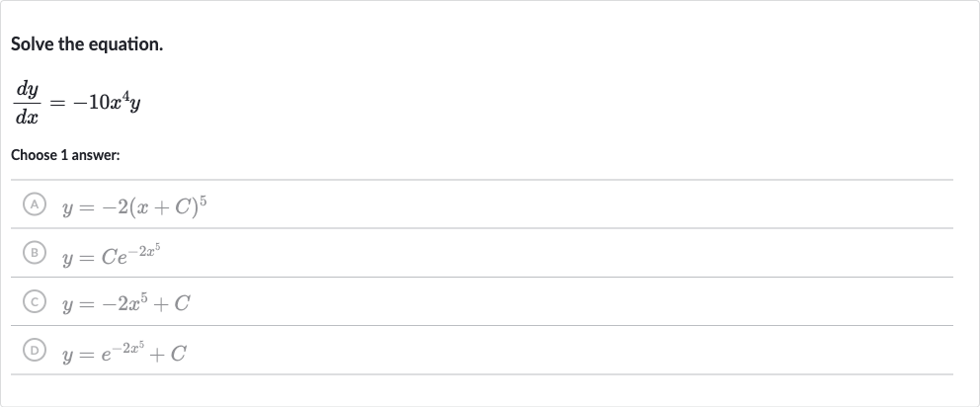Click the −10x⁴y right-hand side expression
The height and width of the screenshot is (407, 980).
tap(107, 102)
